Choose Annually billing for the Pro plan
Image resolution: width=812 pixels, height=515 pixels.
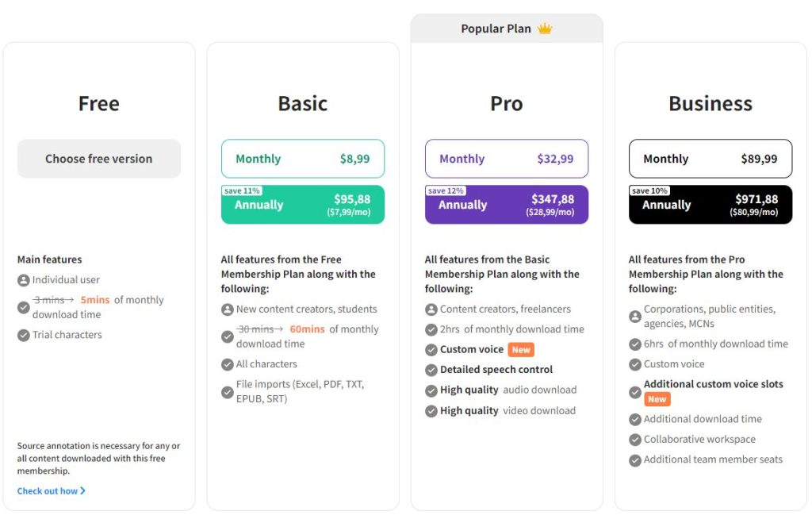(507, 205)
